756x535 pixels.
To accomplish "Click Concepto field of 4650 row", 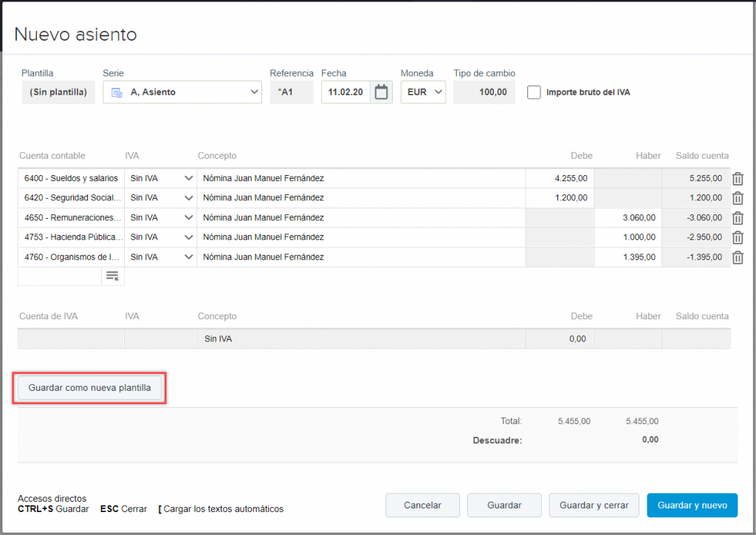I will (x=361, y=217).
